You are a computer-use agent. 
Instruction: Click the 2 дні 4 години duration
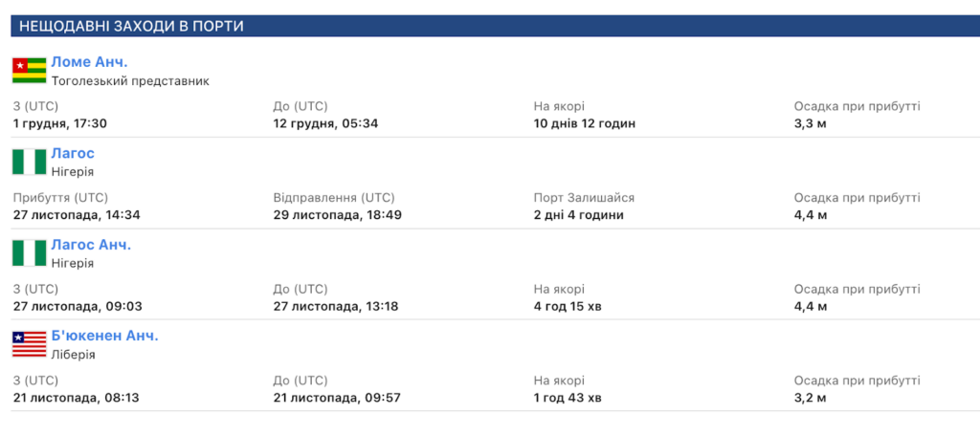pos(579,215)
